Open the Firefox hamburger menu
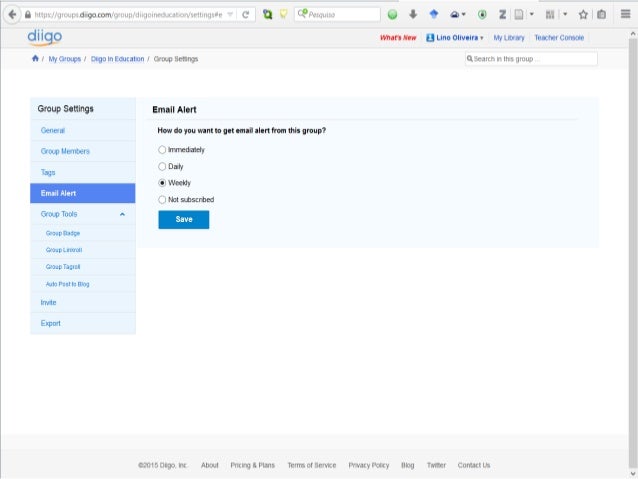Image resolution: width=638 pixels, height=479 pixels. click(x=625, y=14)
